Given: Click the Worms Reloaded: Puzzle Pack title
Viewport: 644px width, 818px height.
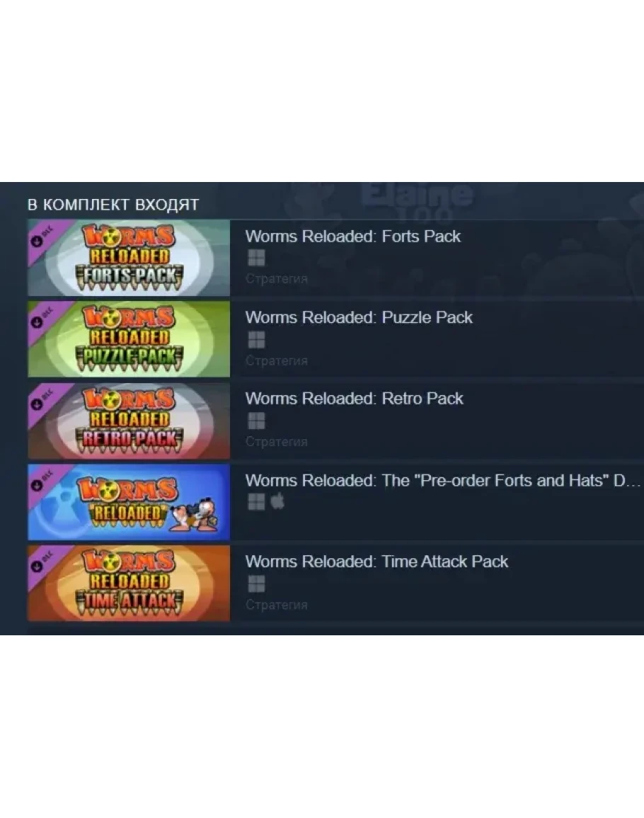Looking at the screenshot, I should pos(359,318).
